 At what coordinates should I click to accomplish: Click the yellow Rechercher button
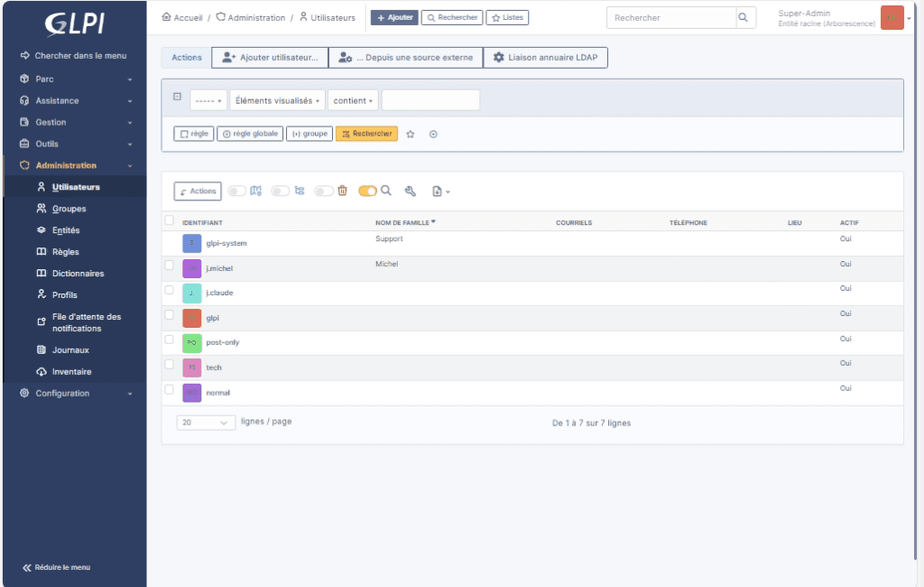(366, 134)
